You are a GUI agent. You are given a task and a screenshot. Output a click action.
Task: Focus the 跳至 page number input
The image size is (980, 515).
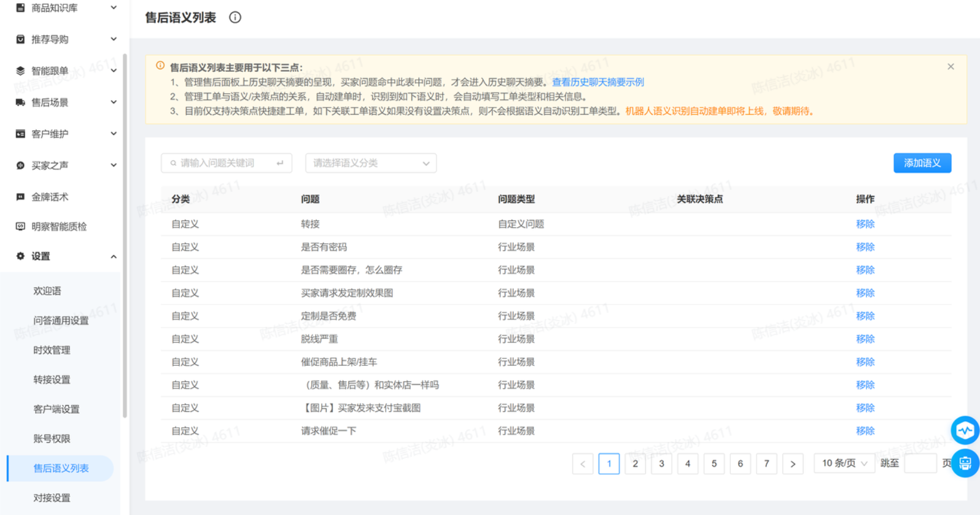point(920,463)
